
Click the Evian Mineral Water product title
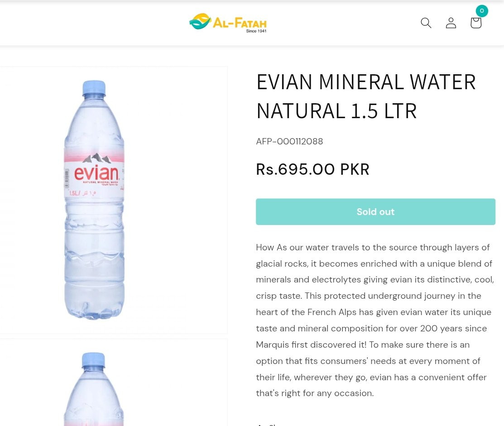click(366, 96)
